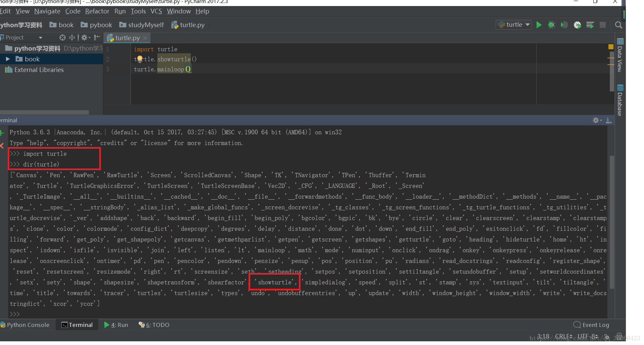The width and height of the screenshot is (644, 345).
Task: Close terminal session with red X icon
Action: pyautogui.click(x=2, y=145)
